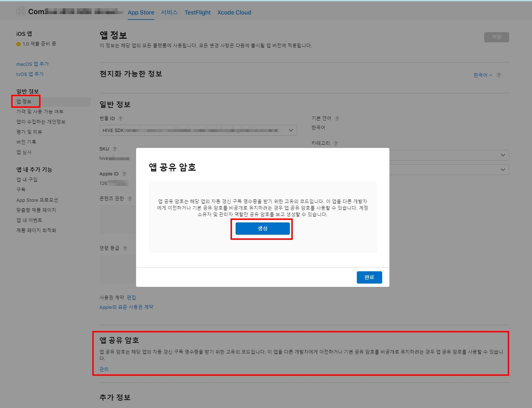
Task: Click the help icon next to 콘텐츠 권한
Action: pos(130,199)
